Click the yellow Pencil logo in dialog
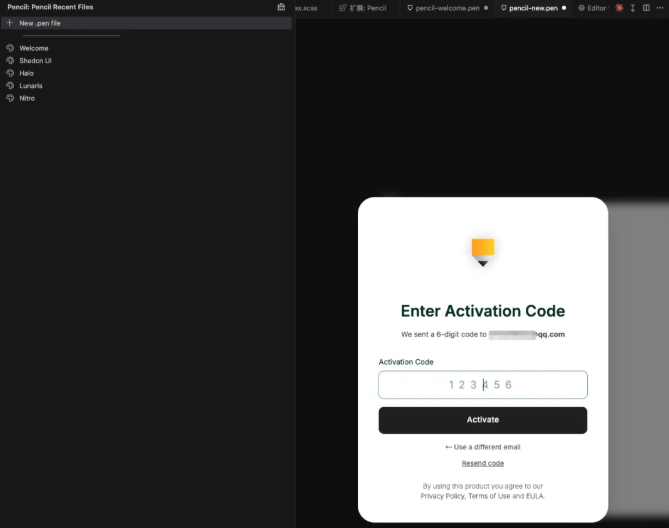Viewport: 669px width, 528px height. [482, 251]
